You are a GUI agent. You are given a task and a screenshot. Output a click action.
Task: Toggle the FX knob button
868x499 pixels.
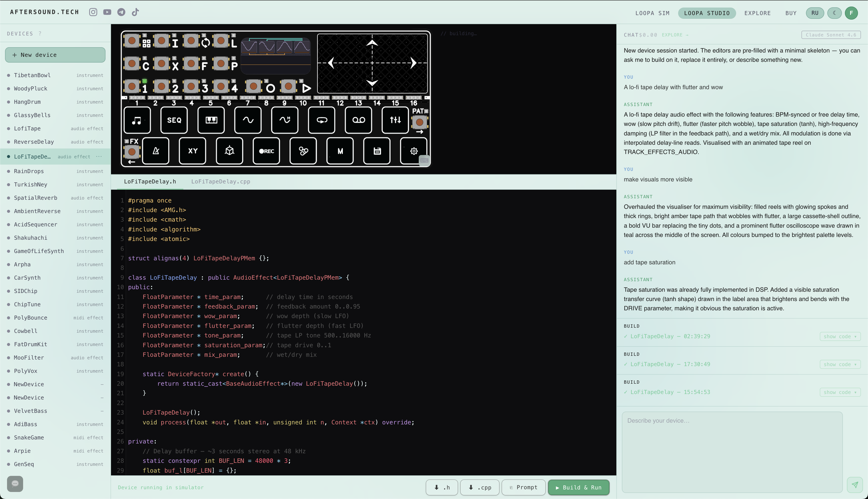pyautogui.click(x=132, y=152)
